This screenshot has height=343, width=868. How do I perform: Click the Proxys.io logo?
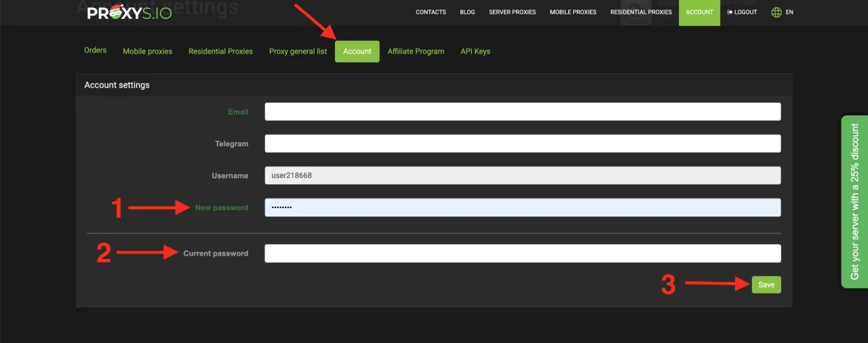(129, 12)
